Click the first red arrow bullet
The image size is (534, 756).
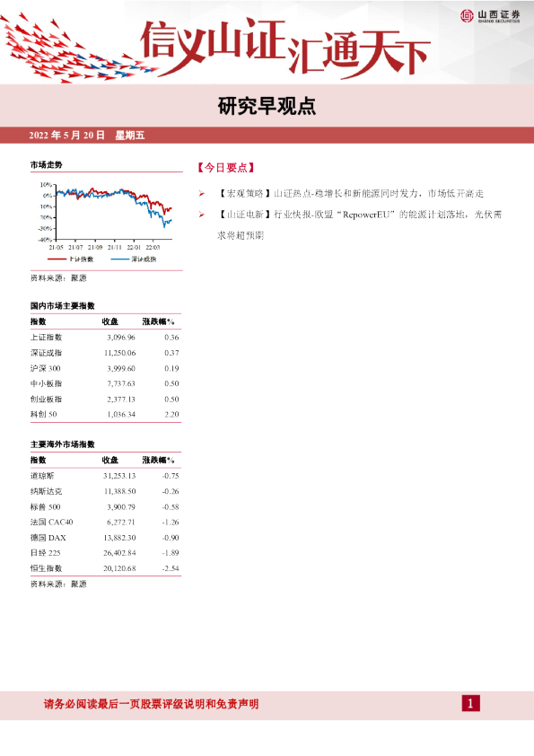pos(201,194)
